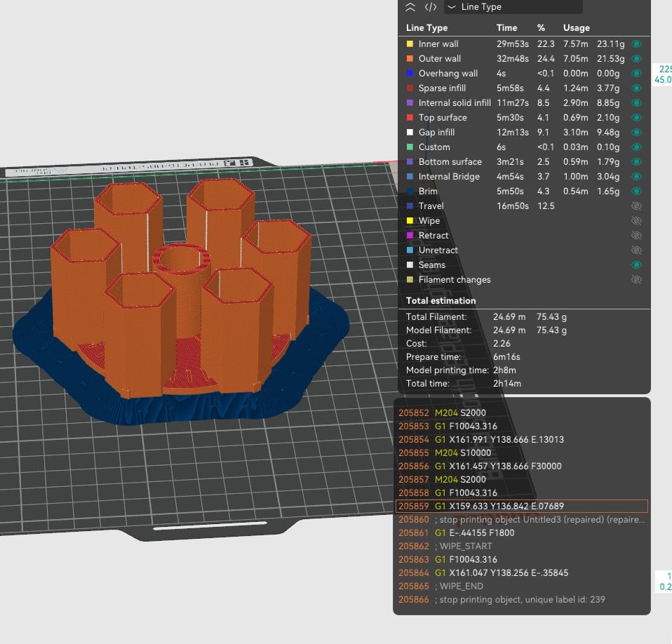Screen dimensions: 672x644
Task: Click the blue Overhang wall color swatch
Action: 410,73
